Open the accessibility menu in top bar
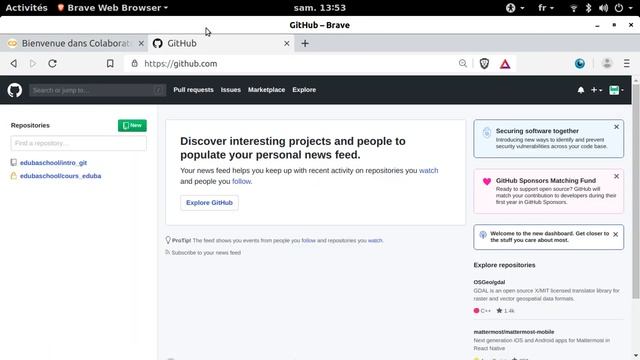 coord(515,8)
